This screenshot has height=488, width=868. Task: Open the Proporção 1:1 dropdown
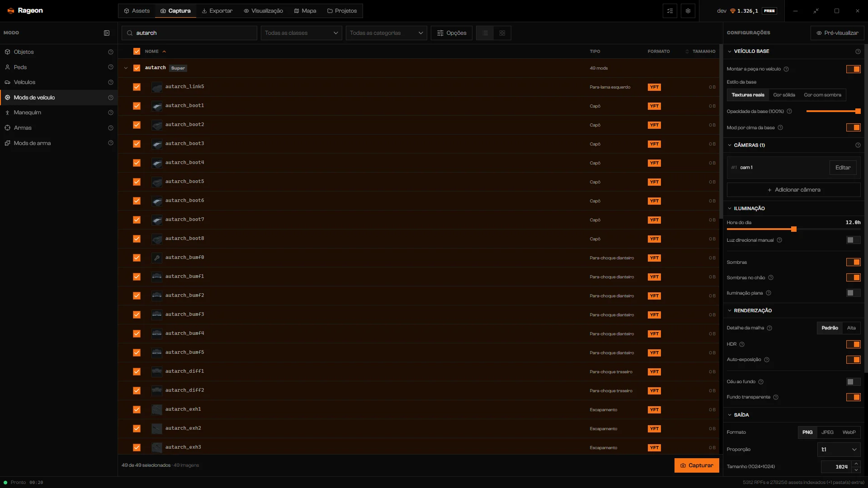(839, 450)
